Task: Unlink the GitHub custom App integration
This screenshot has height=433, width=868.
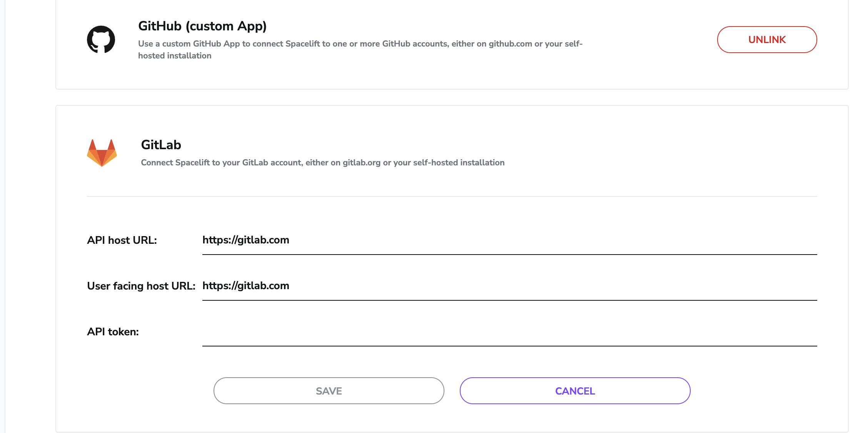Action: point(766,40)
